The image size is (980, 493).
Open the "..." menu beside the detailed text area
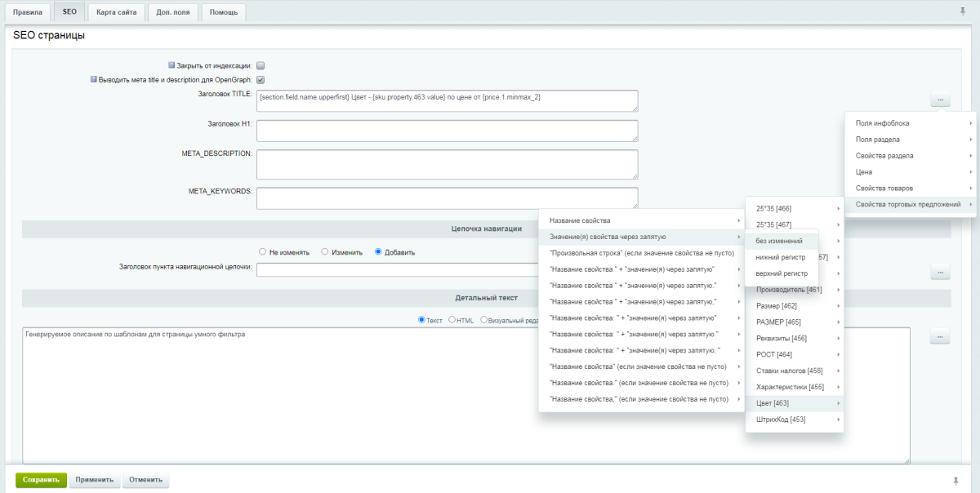[x=939, y=336]
